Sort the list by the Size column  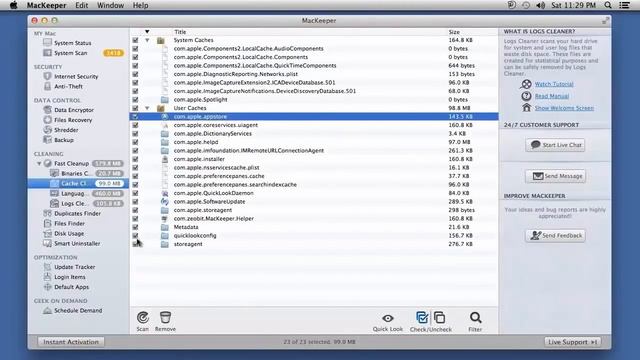(454, 32)
